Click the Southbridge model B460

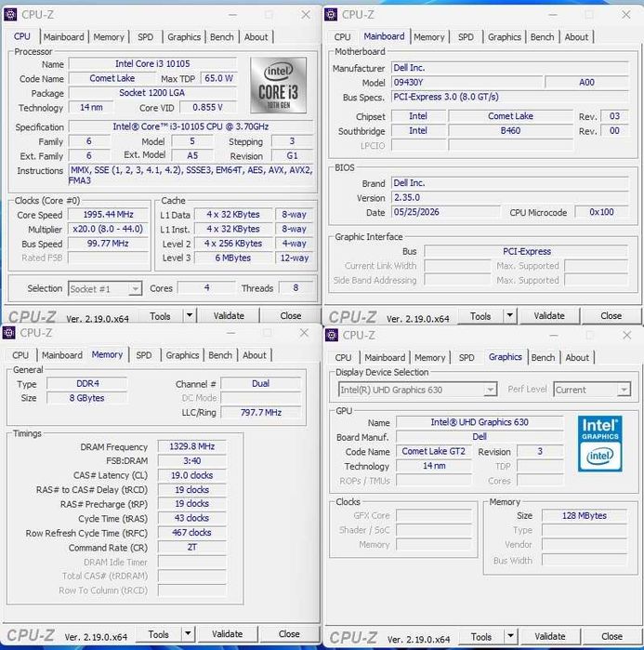[x=510, y=130]
